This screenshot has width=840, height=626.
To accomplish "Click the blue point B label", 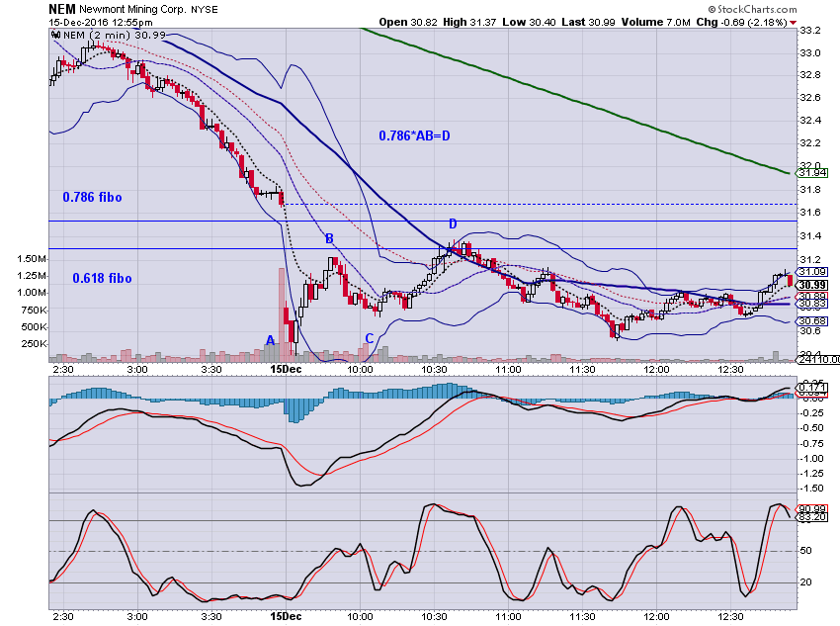I will tap(329, 239).
